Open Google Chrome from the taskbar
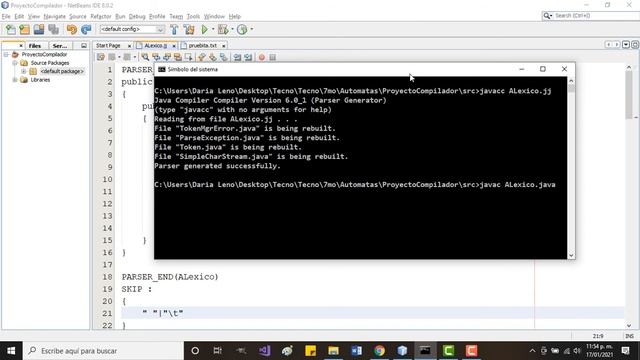The width and height of the screenshot is (640, 360). pos(380,351)
